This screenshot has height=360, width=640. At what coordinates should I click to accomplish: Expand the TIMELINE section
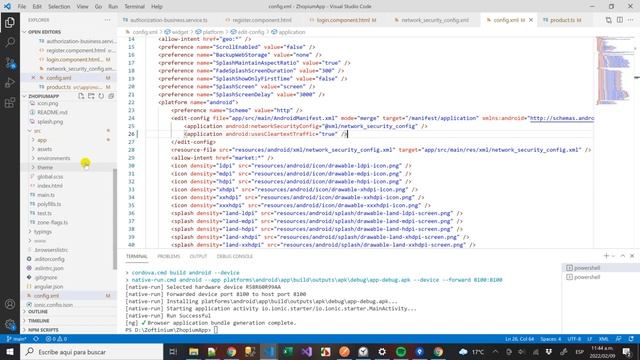click(39, 321)
